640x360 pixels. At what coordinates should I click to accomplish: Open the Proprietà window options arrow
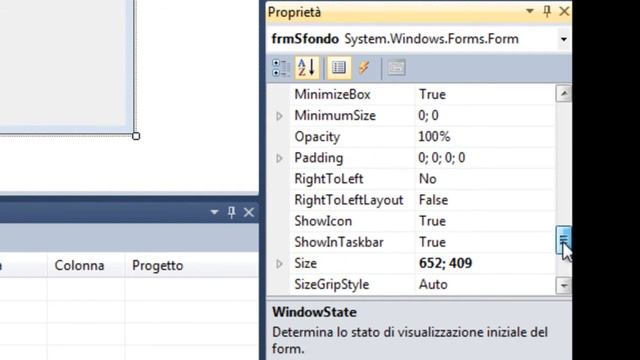coord(529,11)
